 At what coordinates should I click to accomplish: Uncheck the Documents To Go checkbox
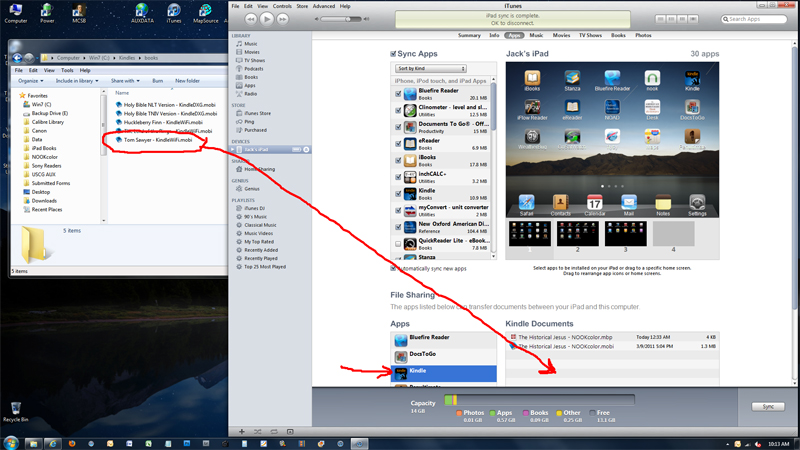point(398,127)
